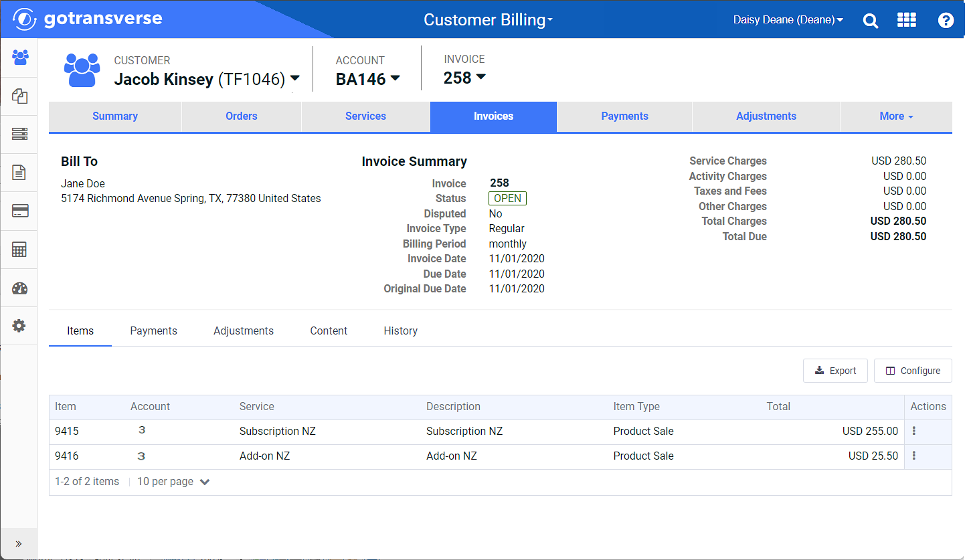This screenshot has height=560, width=965.
Task: Click the OPEN status badge
Action: 507,199
